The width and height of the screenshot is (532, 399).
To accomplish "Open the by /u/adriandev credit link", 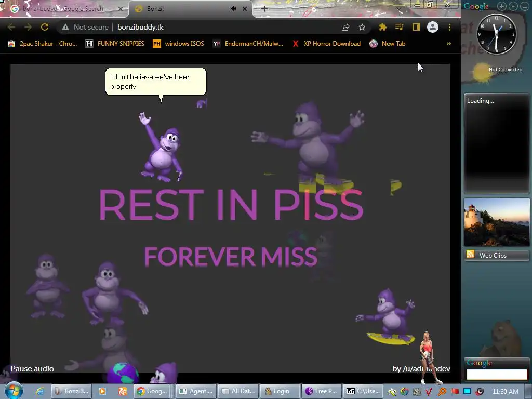I will click(x=421, y=368).
